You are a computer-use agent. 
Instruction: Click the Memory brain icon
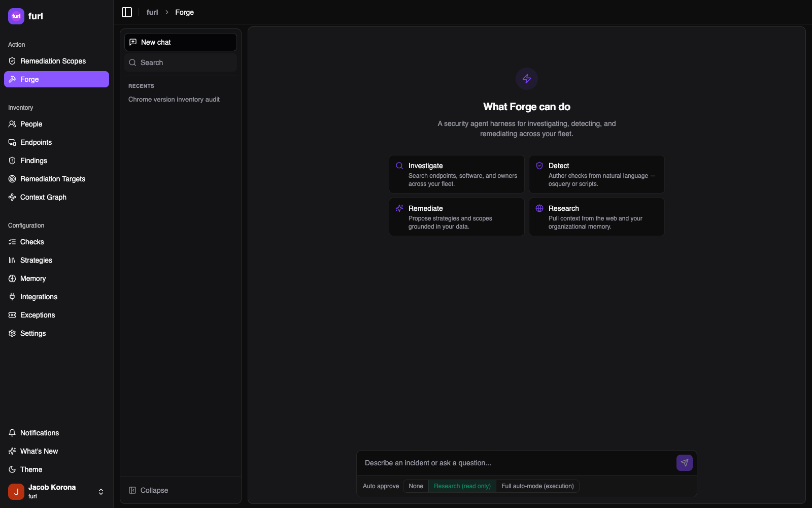click(12, 278)
